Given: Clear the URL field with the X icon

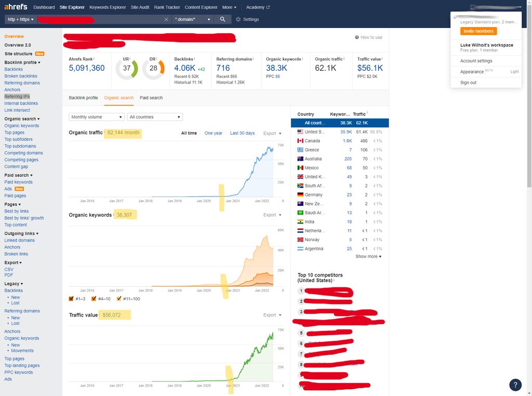Looking at the screenshot, I should pos(166,20).
